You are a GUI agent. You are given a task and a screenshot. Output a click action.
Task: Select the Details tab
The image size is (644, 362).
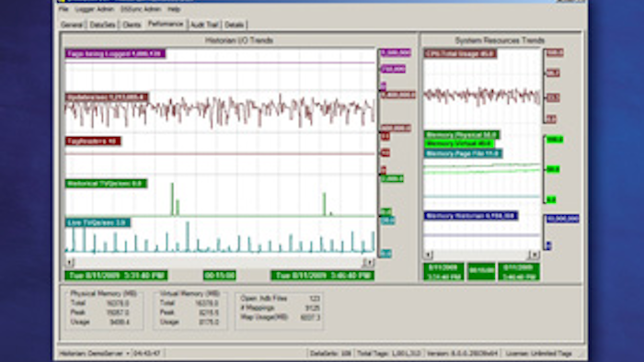[x=234, y=25]
